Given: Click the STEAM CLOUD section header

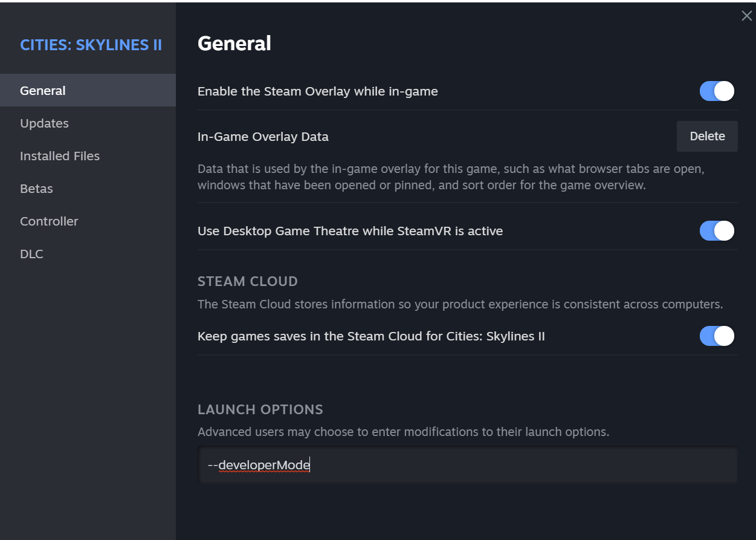Looking at the screenshot, I should pos(248,281).
